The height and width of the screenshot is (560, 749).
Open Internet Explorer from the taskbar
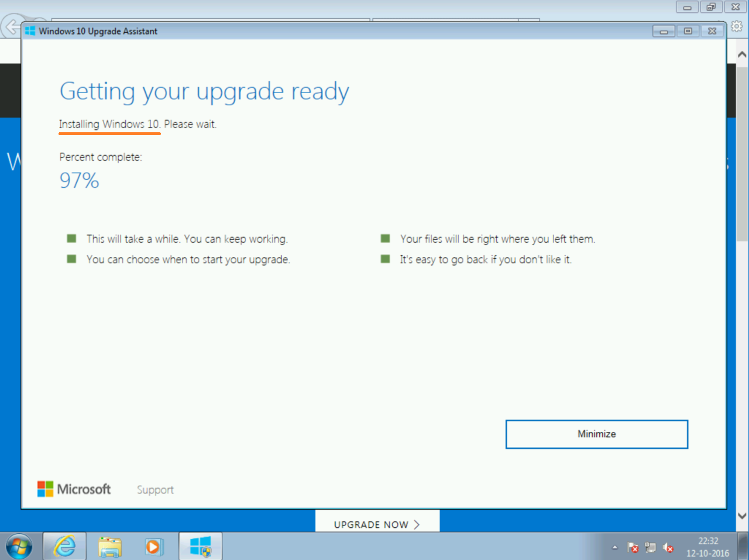click(64, 547)
